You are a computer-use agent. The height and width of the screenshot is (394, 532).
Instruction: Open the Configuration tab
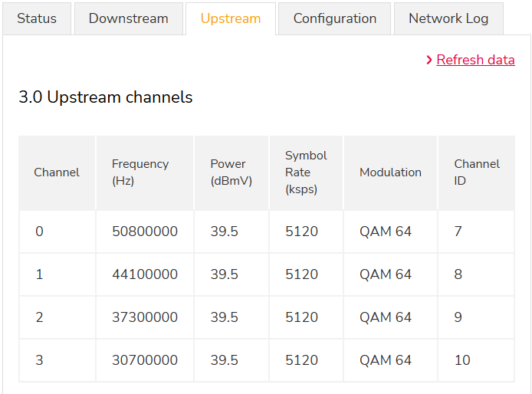(x=334, y=18)
